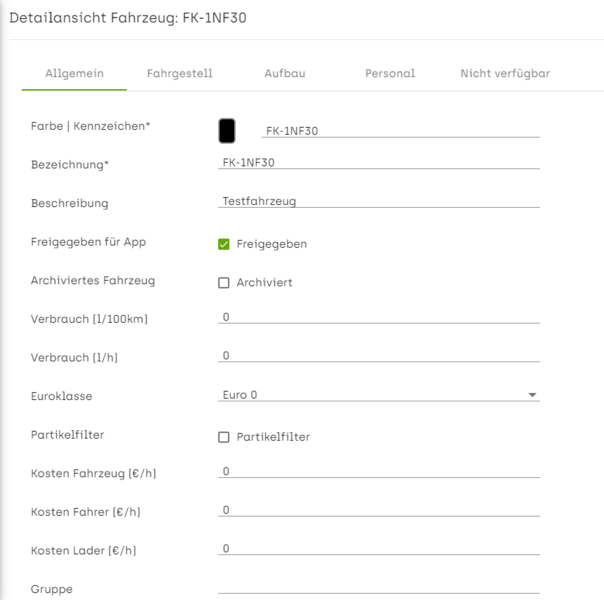
Task: Click the Beschreibung label
Action: pos(70,203)
